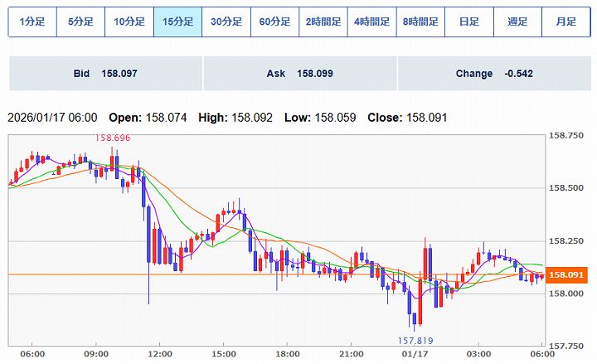Switch to the 1分足 timeframe tab
The height and width of the screenshot is (364, 597).
click(x=32, y=22)
